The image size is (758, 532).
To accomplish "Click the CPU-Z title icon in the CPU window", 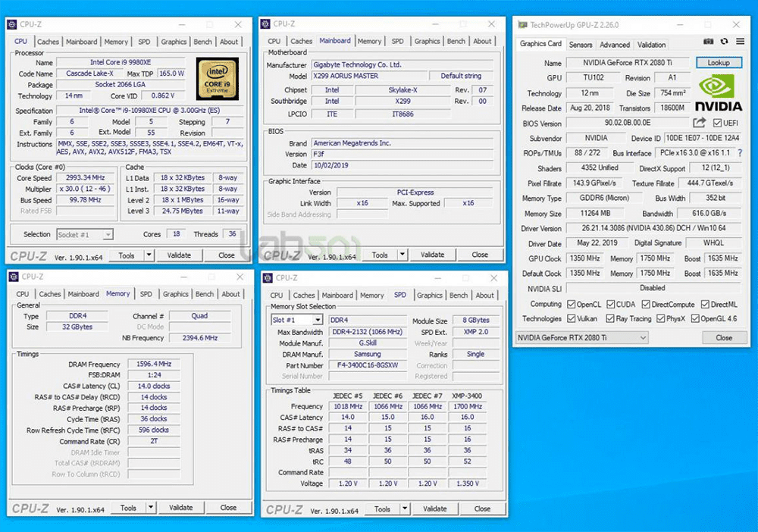I will pos(12,24).
